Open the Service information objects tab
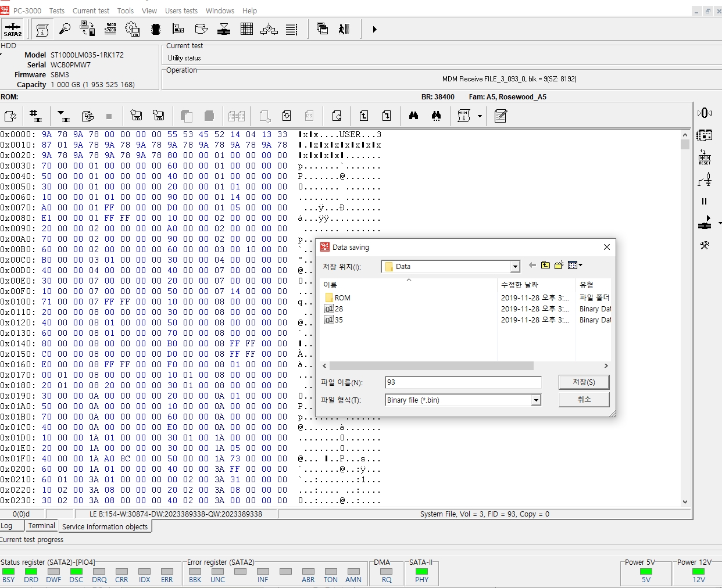 coord(105,526)
